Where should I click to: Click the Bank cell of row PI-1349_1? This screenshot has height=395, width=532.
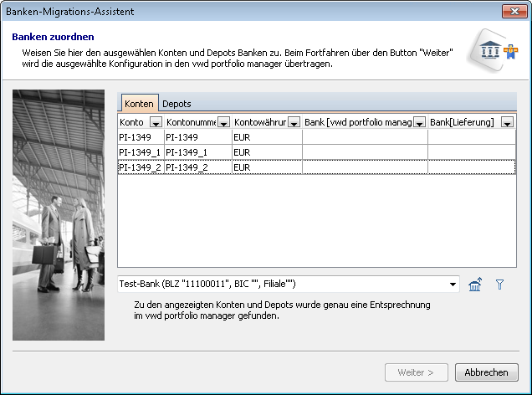click(x=365, y=152)
